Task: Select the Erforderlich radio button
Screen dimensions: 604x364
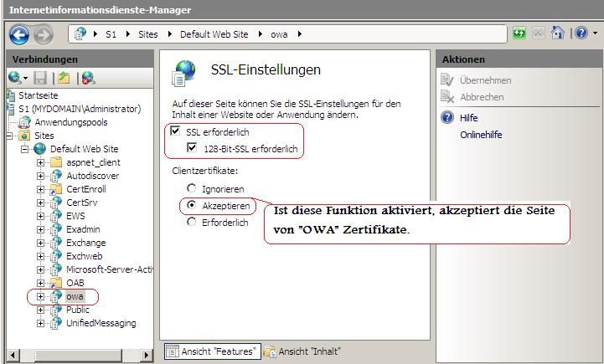Action: coord(191,222)
